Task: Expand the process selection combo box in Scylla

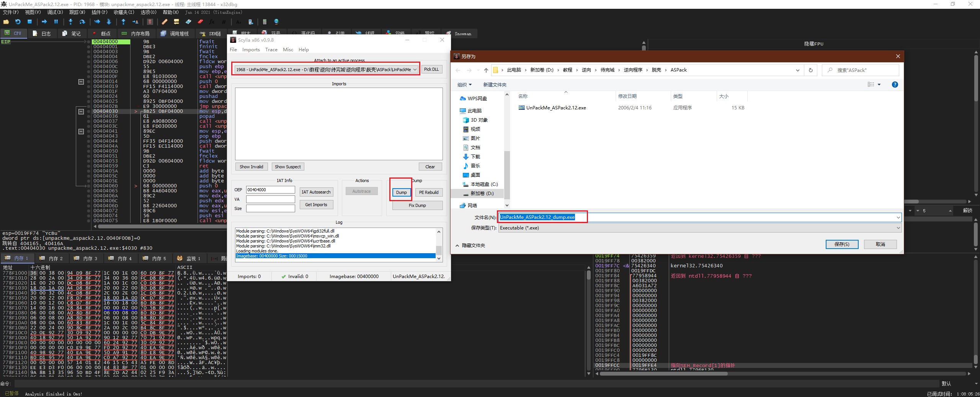Action: point(415,70)
